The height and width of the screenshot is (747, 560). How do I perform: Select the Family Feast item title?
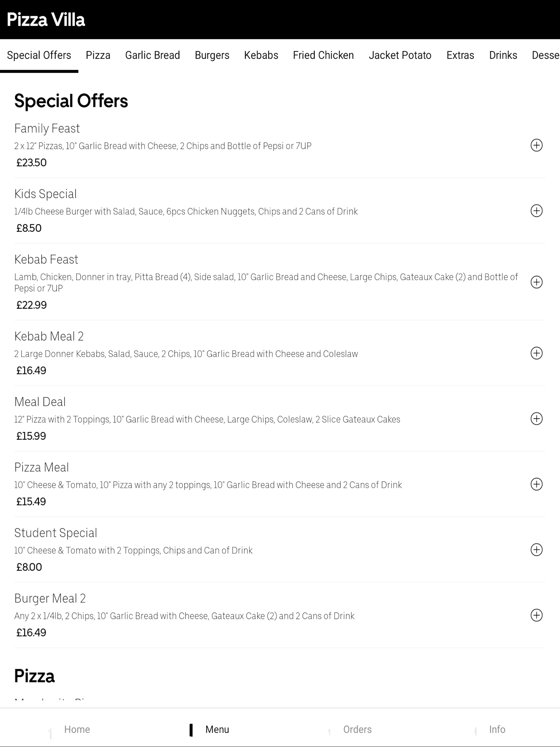[x=47, y=128]
